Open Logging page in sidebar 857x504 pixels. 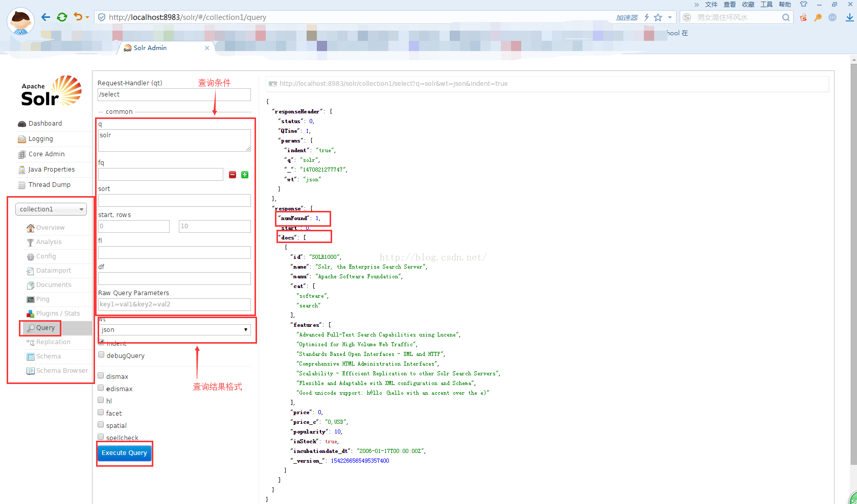pos(40,139)
